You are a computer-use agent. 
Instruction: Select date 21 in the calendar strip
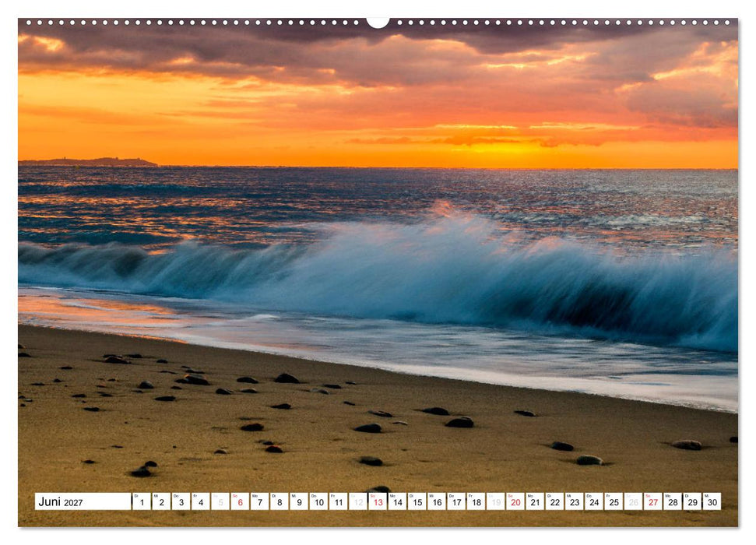(535, 501)
